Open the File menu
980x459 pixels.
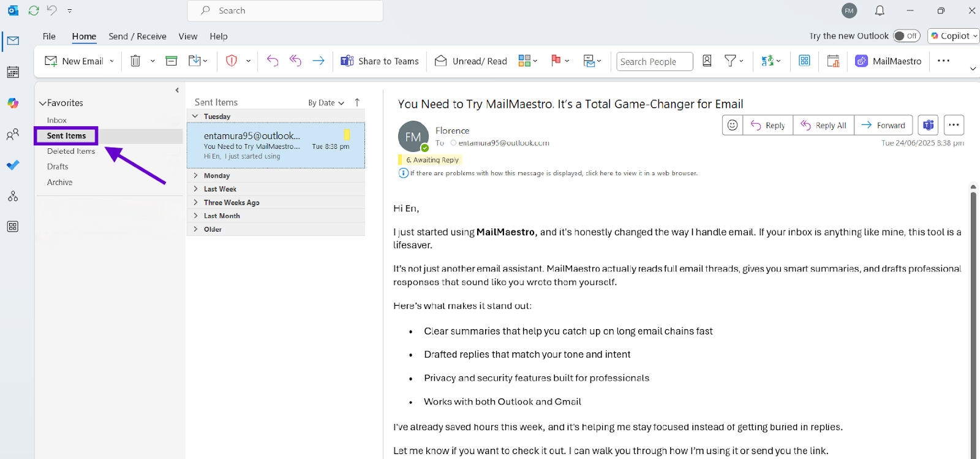point(49,36)
